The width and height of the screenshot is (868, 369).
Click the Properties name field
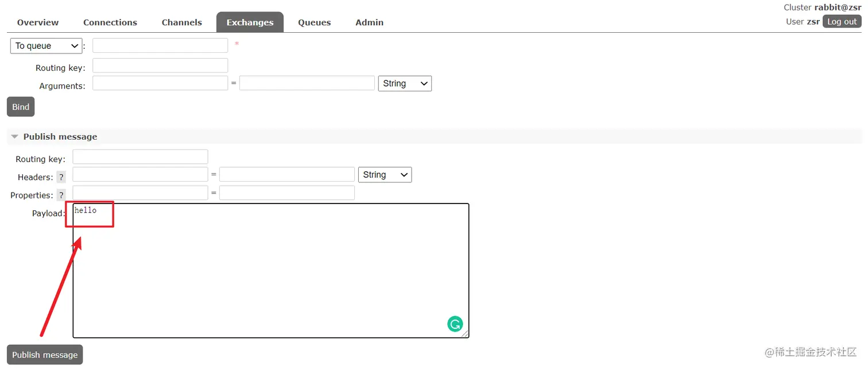[x=140, y=193]
